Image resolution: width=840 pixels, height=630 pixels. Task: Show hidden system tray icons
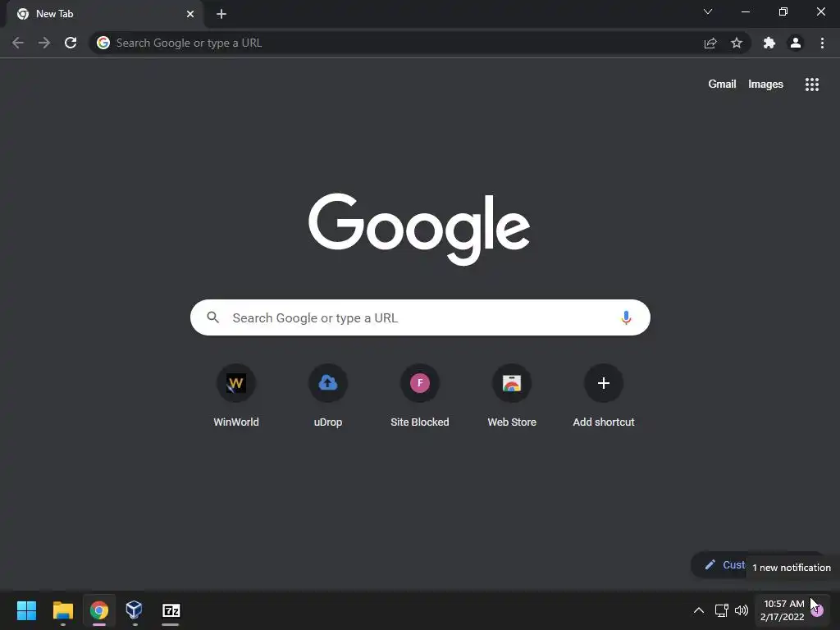(699, 610)
